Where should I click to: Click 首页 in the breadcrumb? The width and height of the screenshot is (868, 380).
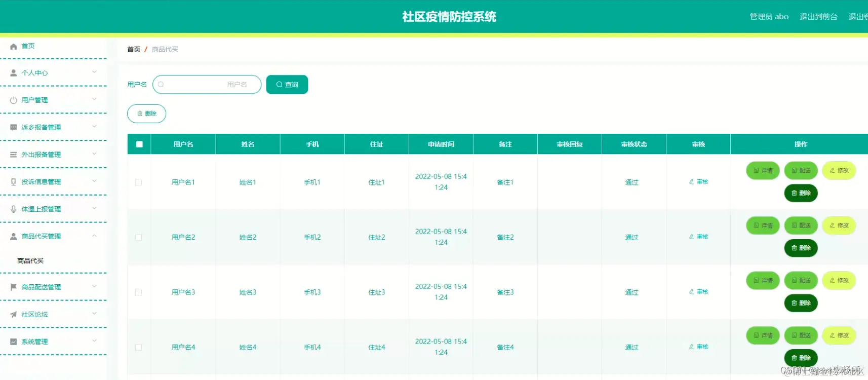click(134, 49)
